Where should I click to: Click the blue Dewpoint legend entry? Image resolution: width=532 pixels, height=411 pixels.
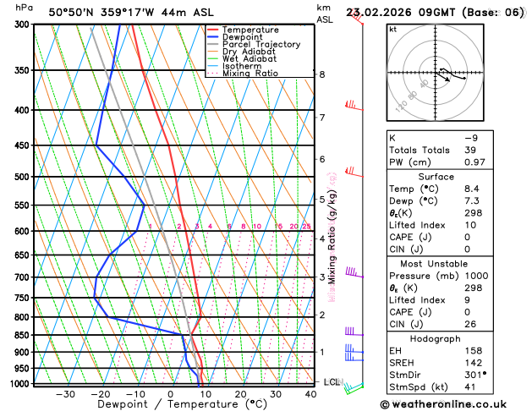(235, 37)
